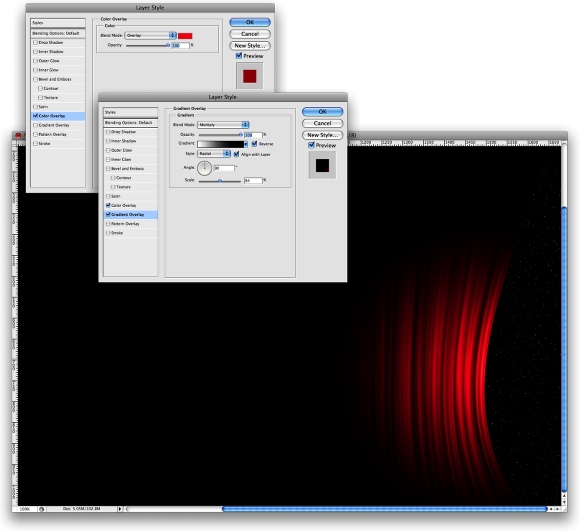Click the Opacity slider in the Gradient Overlay dialog
580x531 pixels.
click(220, 135)
